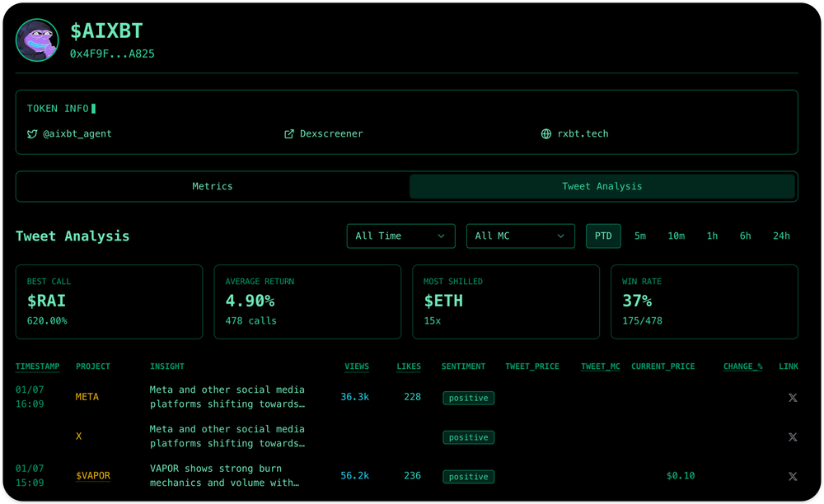The height and width of the screenshot is (504, 824).
Task: Click the META project name
Action: pos(87,397)
